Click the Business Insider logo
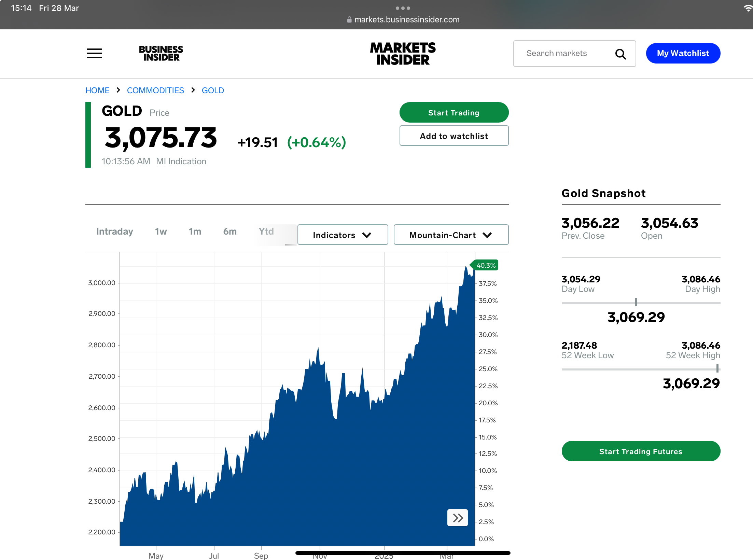The width and height of the screenshot is (753, 560). pyautogui.click(x=161, y=53)
